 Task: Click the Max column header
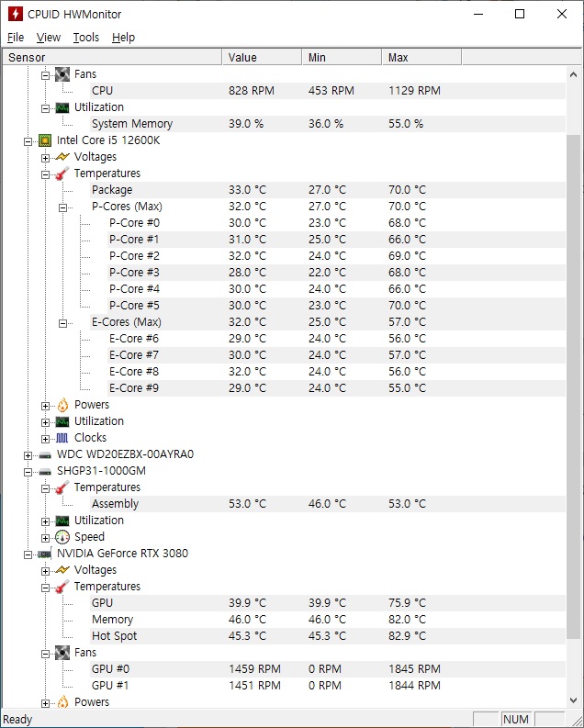tap(421, 57)
